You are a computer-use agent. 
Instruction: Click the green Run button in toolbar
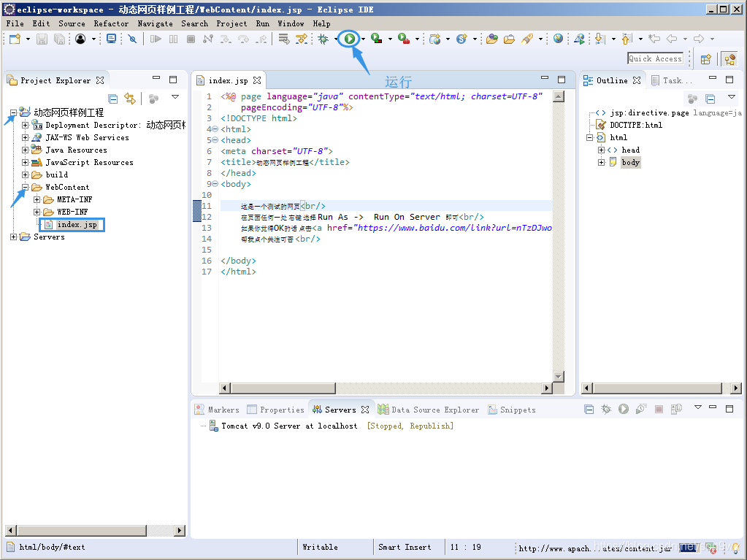(x=350, y=39)
